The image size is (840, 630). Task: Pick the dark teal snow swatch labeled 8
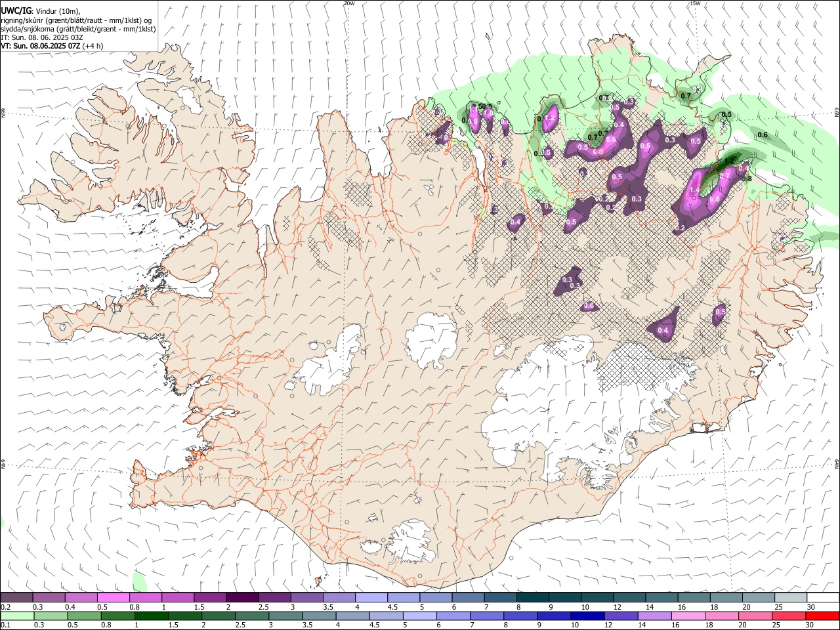click(532, 597)
